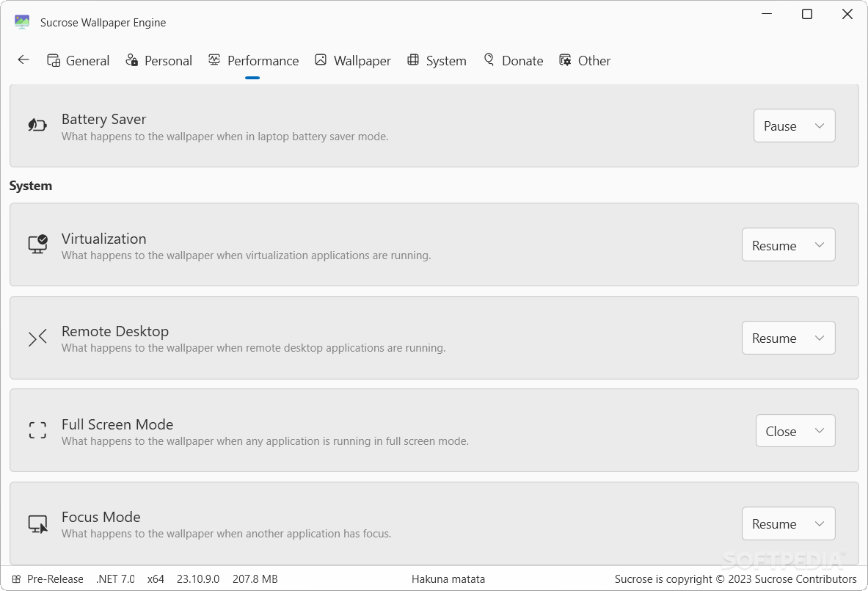The height and width of the screenshot is (591, 868).
Task: Switch to the System tab
Action: 437,60
